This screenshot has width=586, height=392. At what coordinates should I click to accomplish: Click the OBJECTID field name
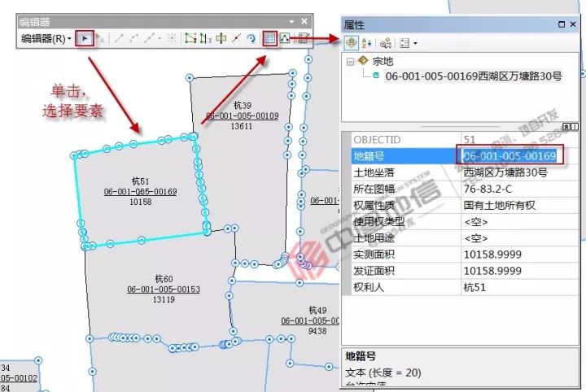pyautogui.click(x=377, y=140)
